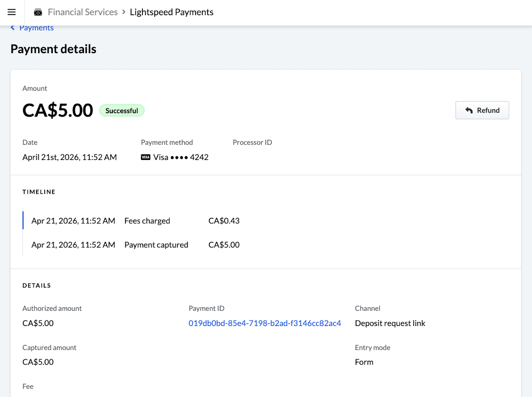Click the Refund button

pyautogui.click(x=482, y=110)
